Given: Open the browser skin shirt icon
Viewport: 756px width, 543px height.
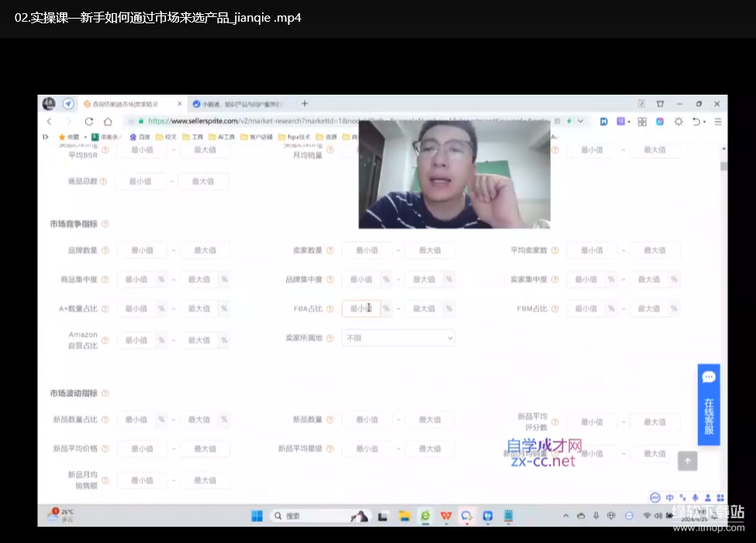Looking at the screenshot, I should [x=660, y=104].
